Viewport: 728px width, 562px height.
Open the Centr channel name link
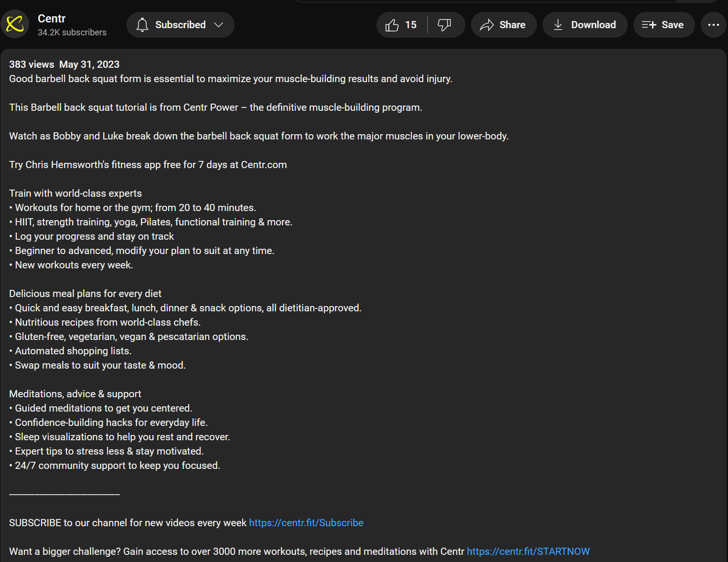click(x=52, y=19)
